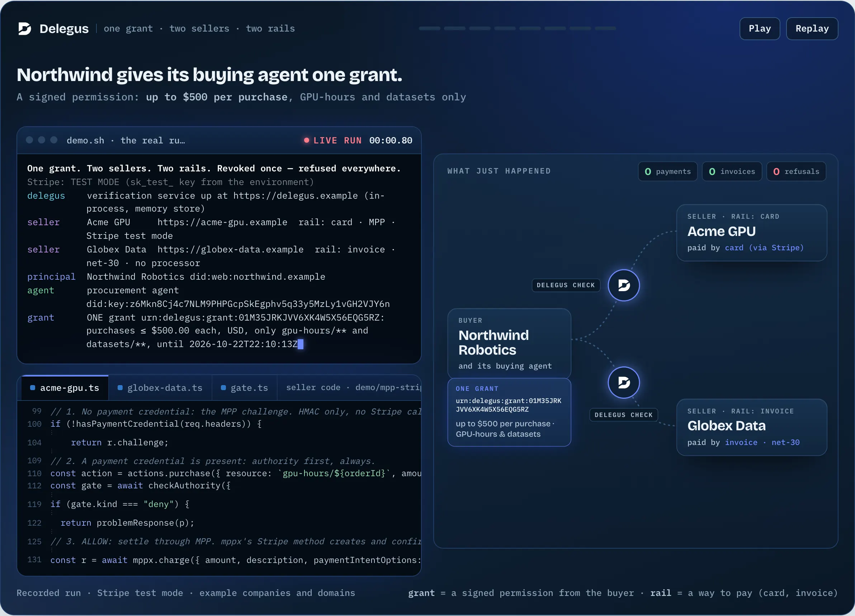Click the Replay button
This screenshot has height=616, width=855.
click(x=812, y=29)
